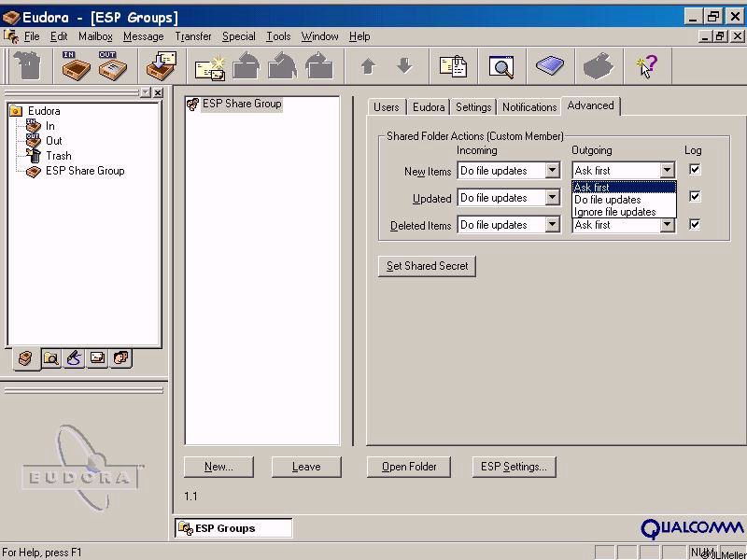Open the Special menu
The width and height of the screenshot is (747, 560).
point(239,36)
